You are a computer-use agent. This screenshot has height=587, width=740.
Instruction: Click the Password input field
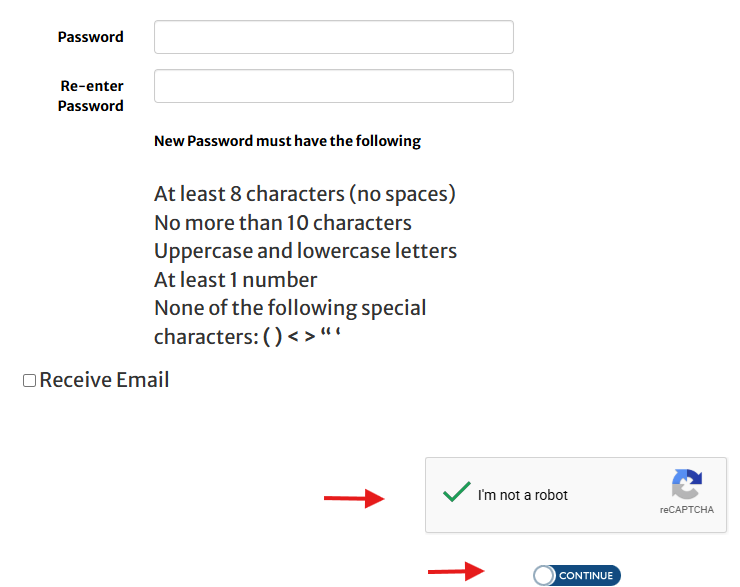pos(333,37)
